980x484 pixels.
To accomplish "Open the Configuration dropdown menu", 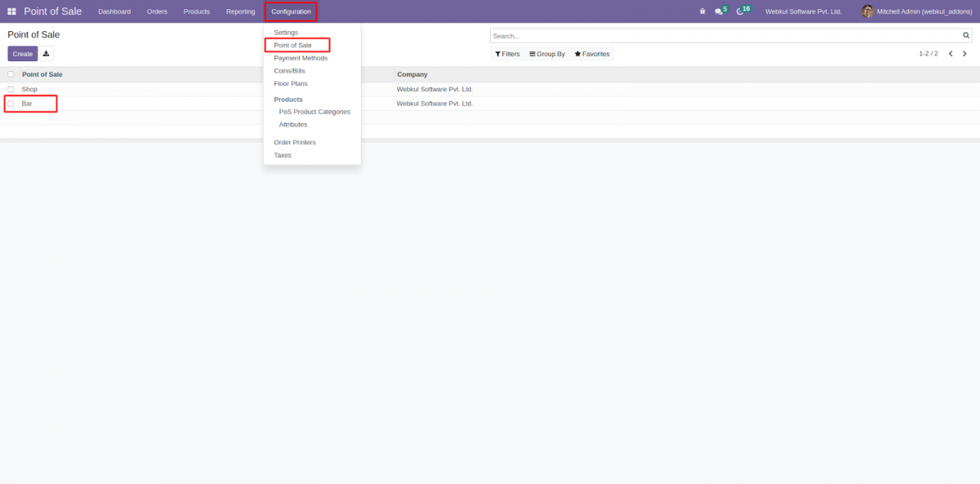I will point(291,11).
